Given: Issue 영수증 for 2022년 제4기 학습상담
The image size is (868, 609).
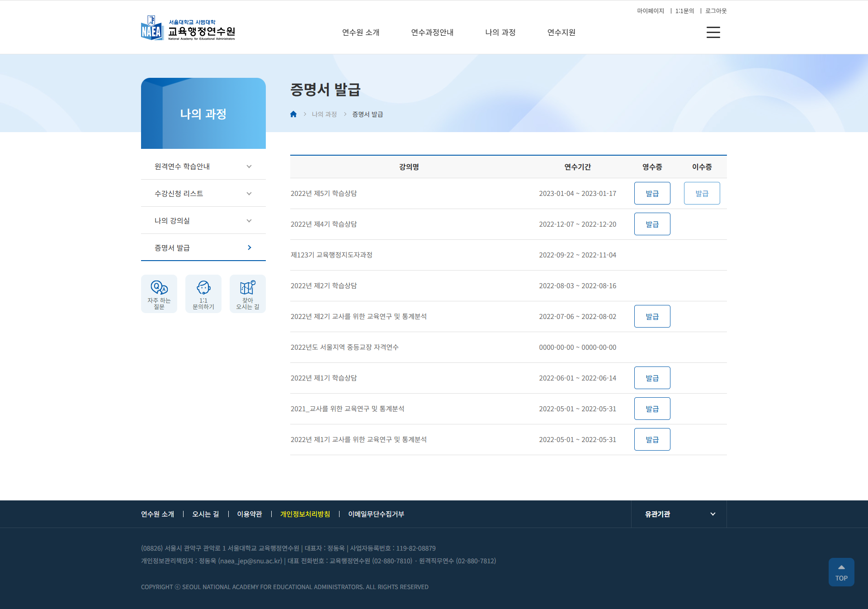Looking at the screenshot, I should point(652,224).
